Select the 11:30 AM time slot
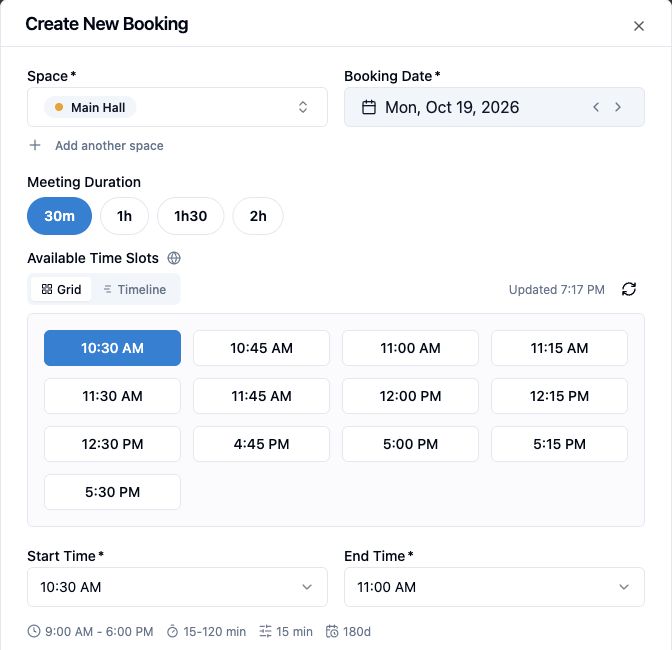Viewport: 672px width, 650px height. click(x=112, y=396)
